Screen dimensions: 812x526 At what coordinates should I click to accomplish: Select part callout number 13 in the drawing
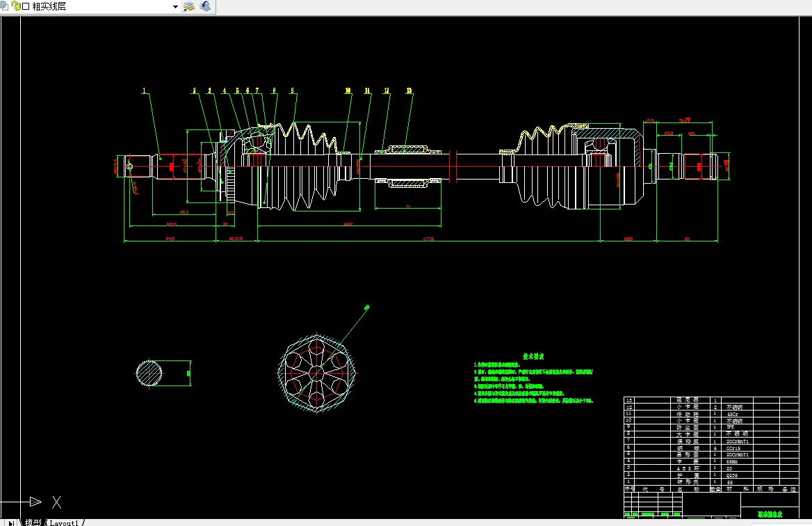(x=409, y=90)
